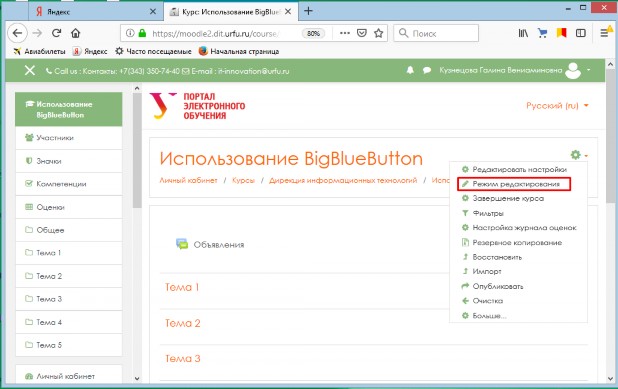The width and height of the screenshot is (618, 389).
Task: Open messages chat bubble icon
Action: (427, 71)
